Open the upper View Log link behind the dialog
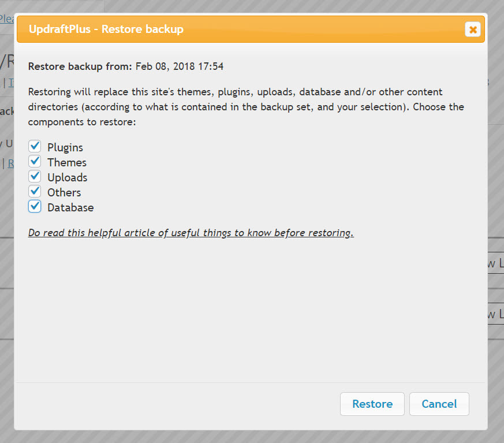504x443 pixels. (x=496, y=263)
